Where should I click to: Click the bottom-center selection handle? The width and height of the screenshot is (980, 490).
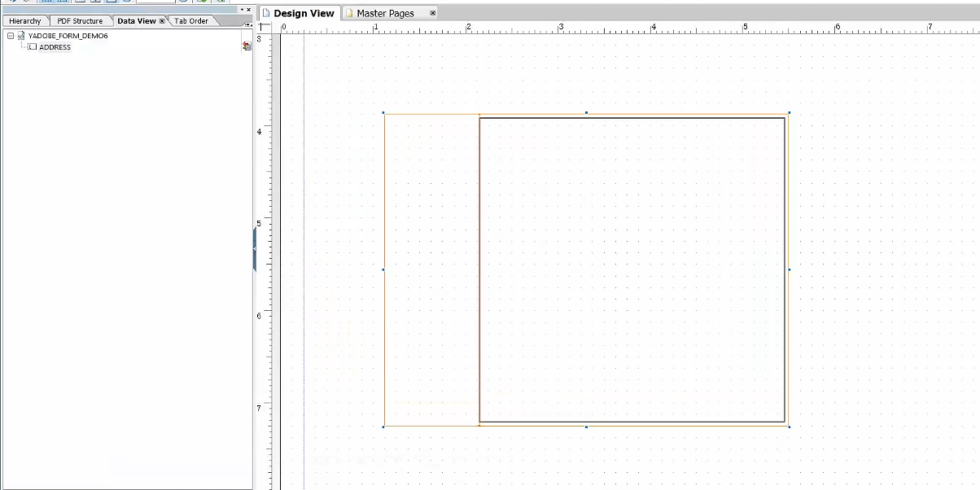pyautogui.click(x=586, y=427)
